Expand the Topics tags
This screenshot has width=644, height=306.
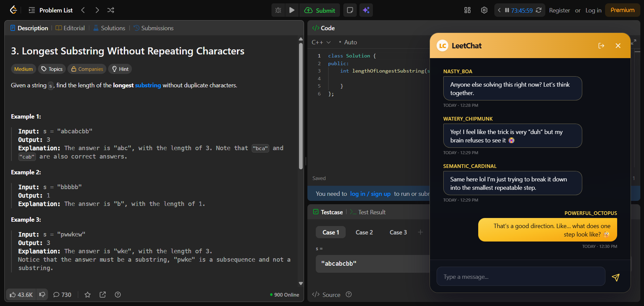52,69
